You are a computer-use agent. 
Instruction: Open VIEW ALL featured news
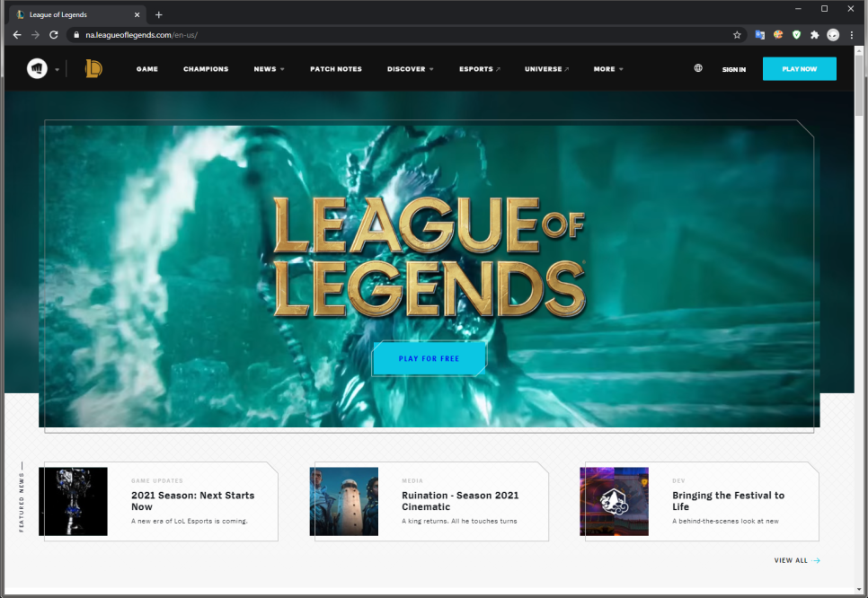(797, 560)
